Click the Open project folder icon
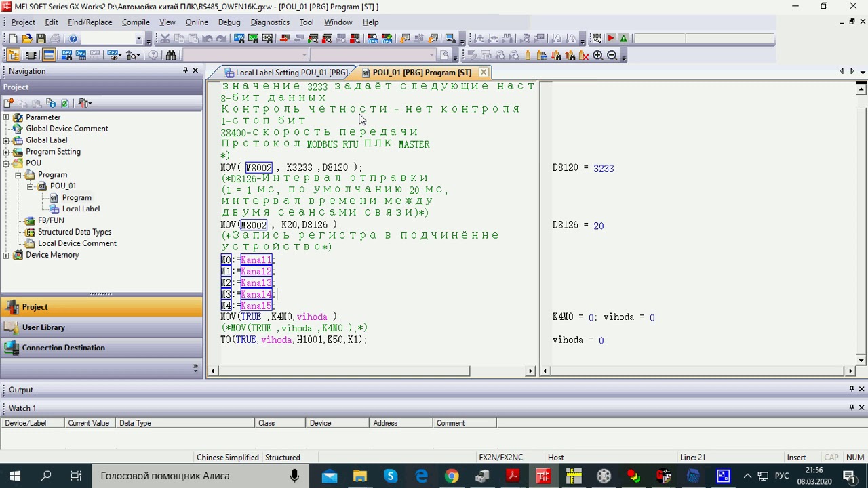This screenshot has height=488, width=868. (x=27, y=39)
